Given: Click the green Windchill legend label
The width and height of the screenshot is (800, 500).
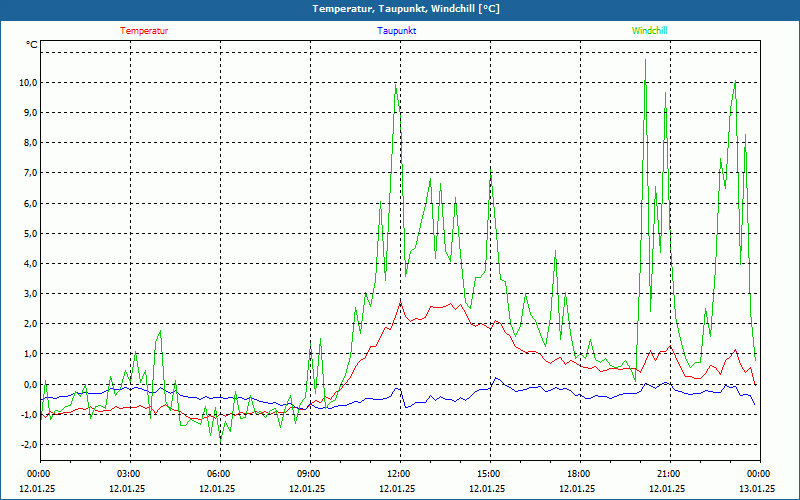Looking at the screenshot, I should click(649, 31).
